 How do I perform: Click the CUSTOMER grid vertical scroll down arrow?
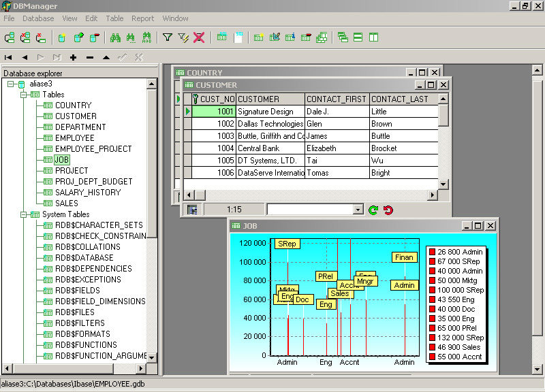pyautogui.click(x=443, y=184)
